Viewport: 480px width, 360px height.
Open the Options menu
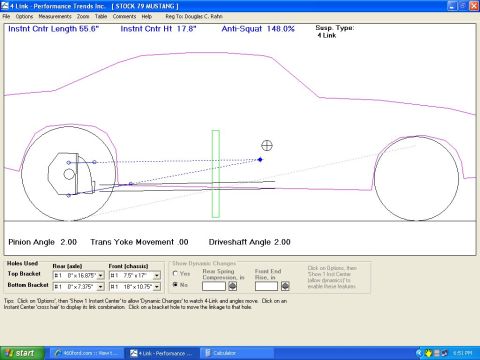coord(24,16)
